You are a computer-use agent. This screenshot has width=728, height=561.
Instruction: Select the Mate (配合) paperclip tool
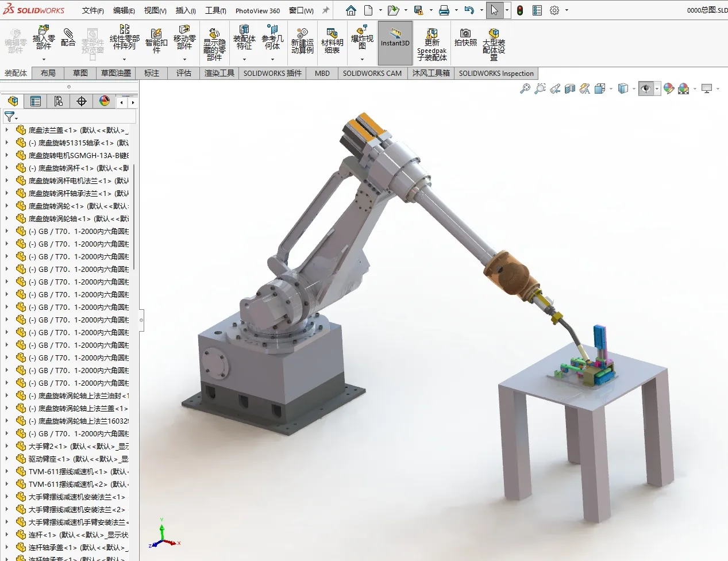[68, 37]
